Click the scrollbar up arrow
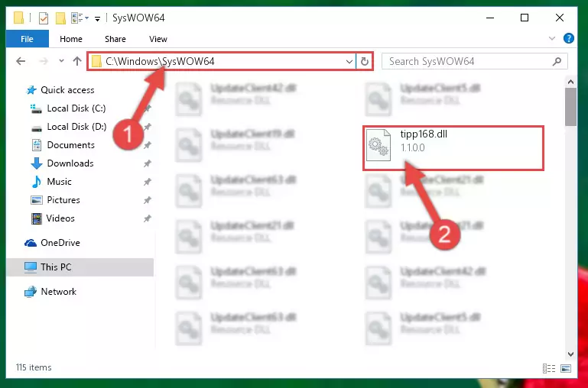Viewport: 588px width, 388px height. (x=570, y=81)
